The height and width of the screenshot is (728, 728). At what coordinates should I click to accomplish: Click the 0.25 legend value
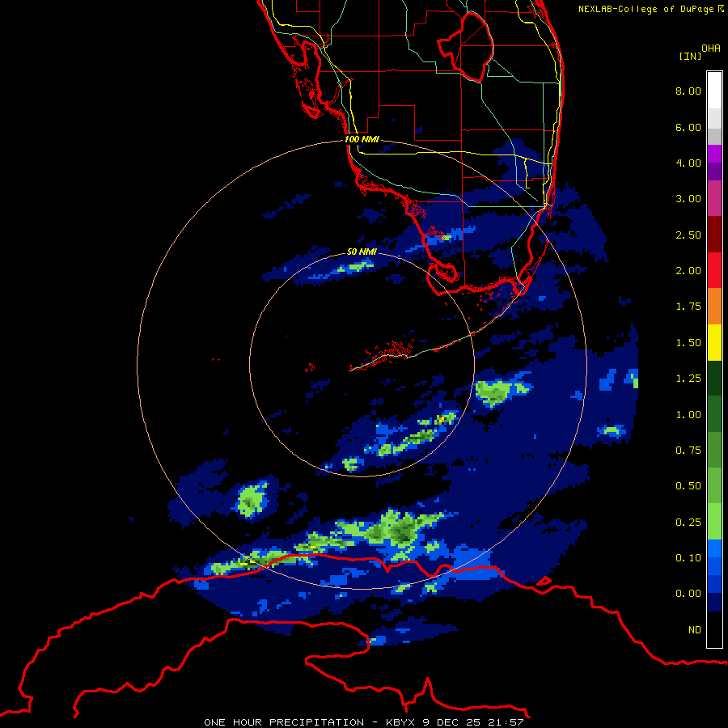pyautogui.click(x=688, y=523)
